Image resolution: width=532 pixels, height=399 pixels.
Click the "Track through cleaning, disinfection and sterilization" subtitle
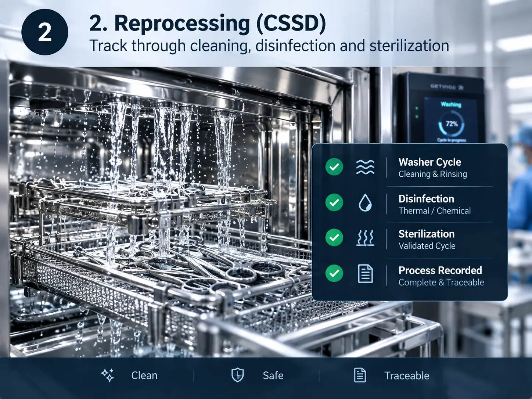pyautogui.click(x=269, y=46)
